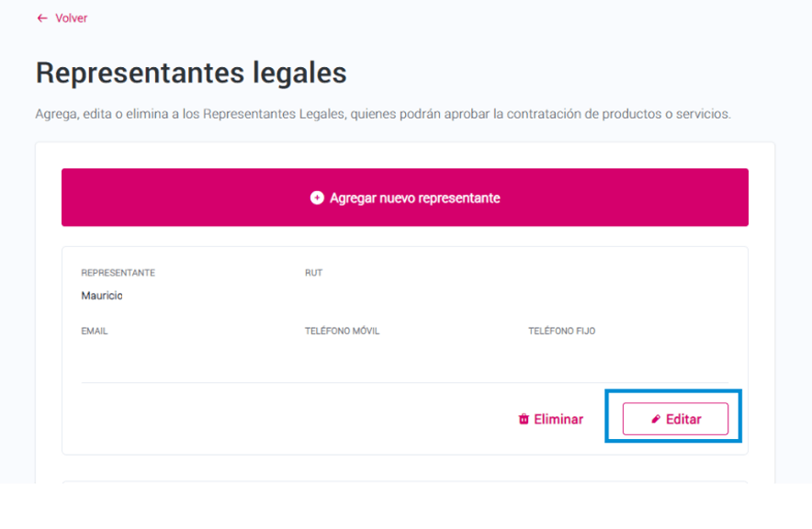Click the back arrow icon beside Volver
812x529 pixels.
(x=42, y=18)
